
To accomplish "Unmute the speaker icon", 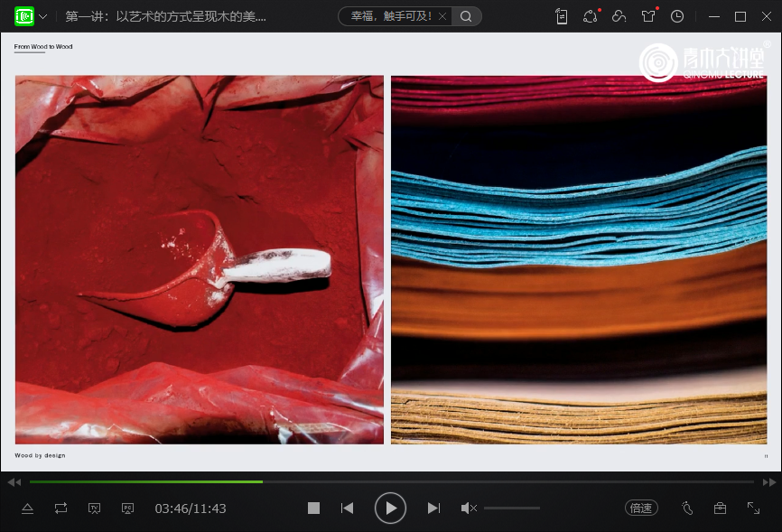I will pyautogui.click(x=469, y=508).
